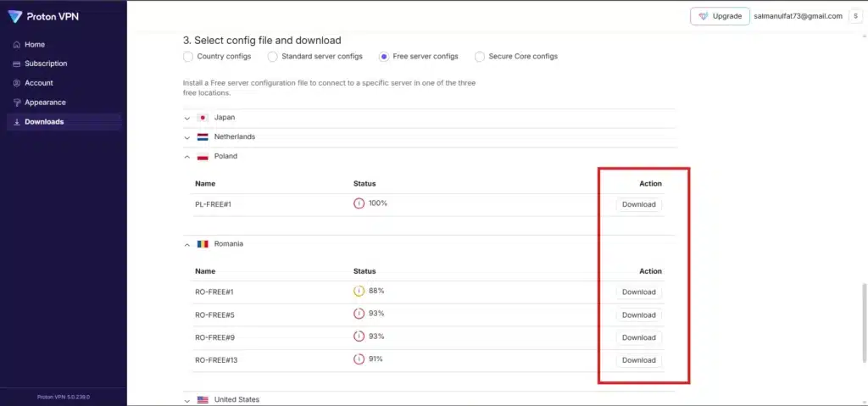The image size is (868, 406).
Task: Click the diamond icon on Upgrade button
Action: point(703,17)
